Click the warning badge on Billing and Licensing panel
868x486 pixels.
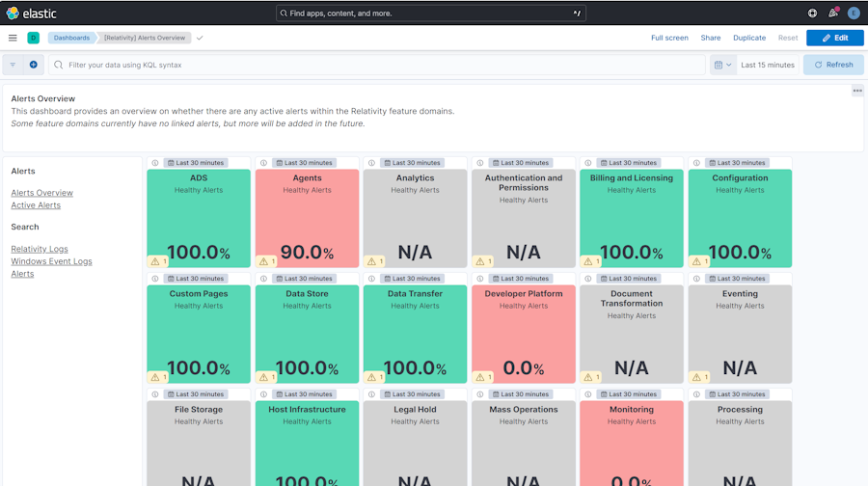pos(591,261)
